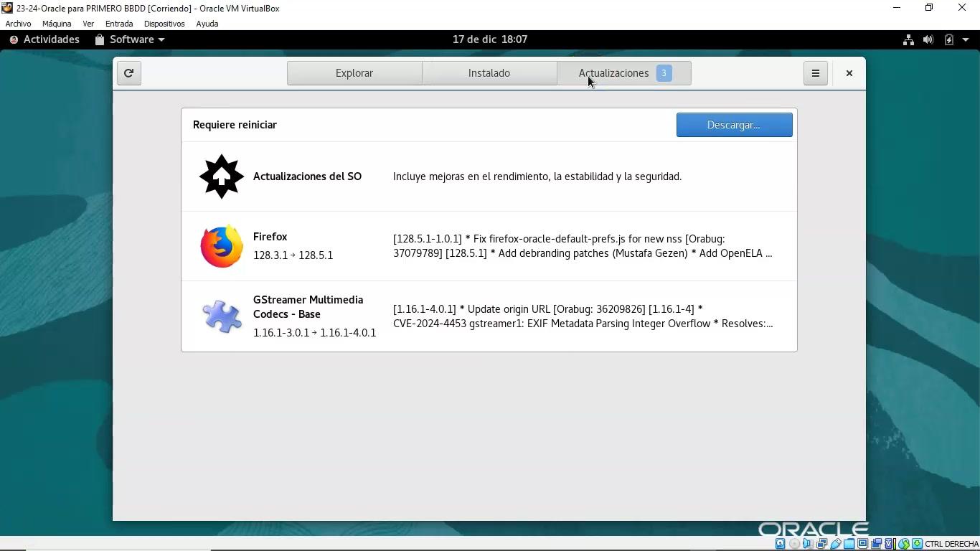Open the Máquina menu

point(57,24)
